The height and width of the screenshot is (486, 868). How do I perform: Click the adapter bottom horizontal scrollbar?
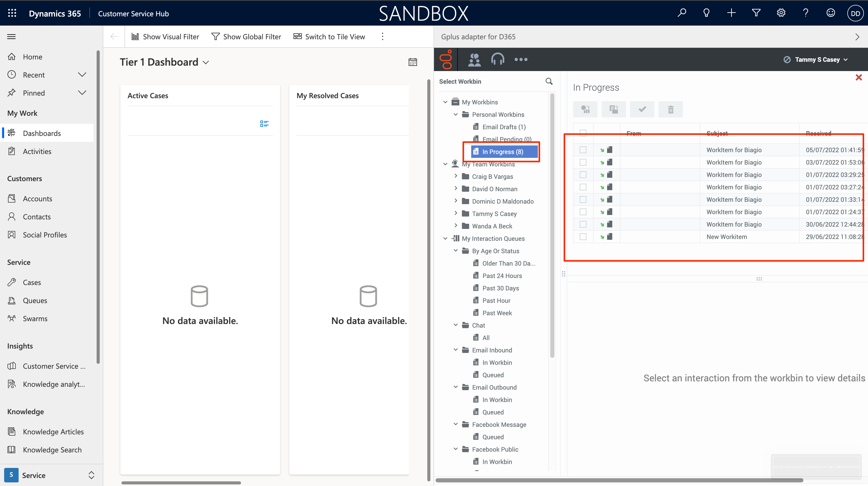click(x=619, y=480)
